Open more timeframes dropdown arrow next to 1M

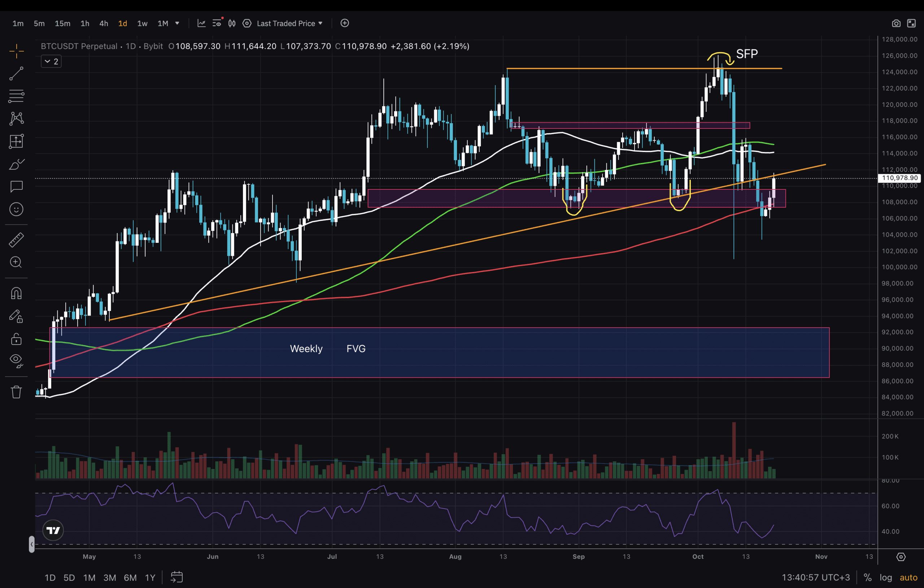coord(177,23)
